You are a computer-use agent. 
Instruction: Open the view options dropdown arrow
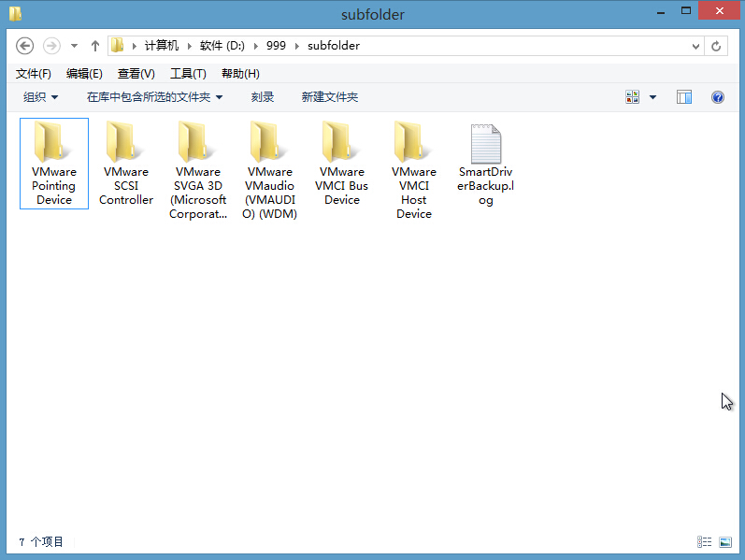coord(652,97)
